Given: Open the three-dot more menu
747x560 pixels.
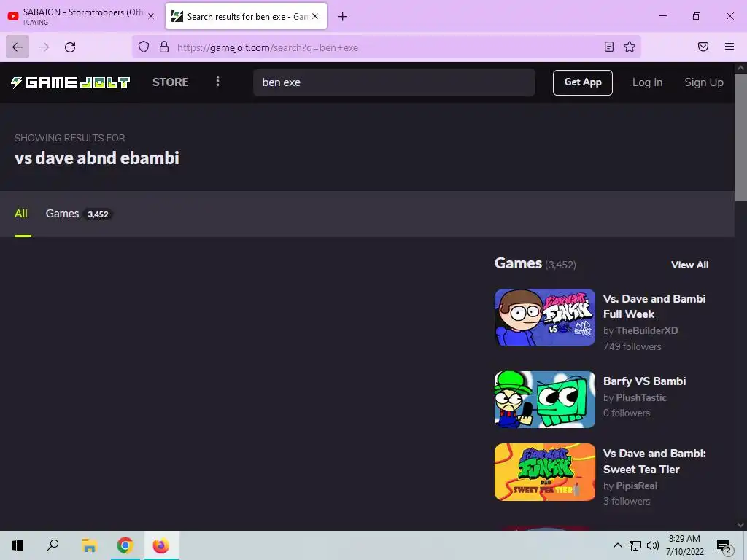Looking at the screenshot, I should tap(217, 82).
